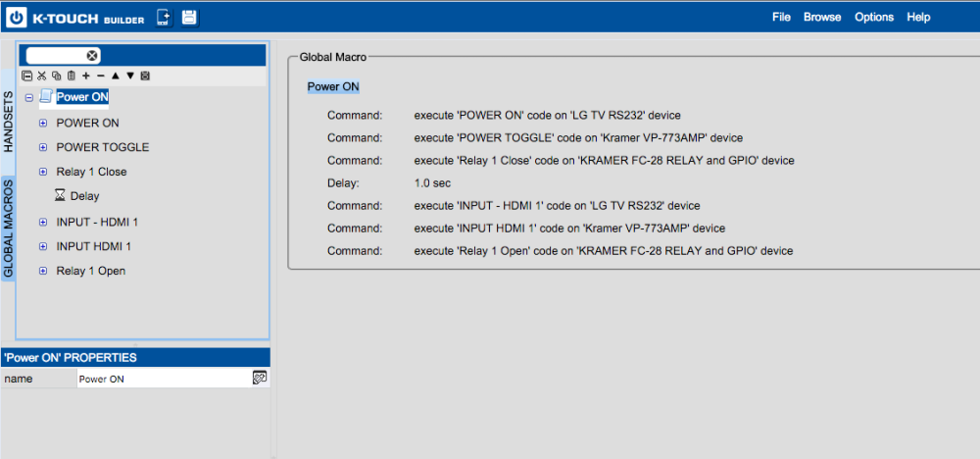Click the name property label
Screen dimensions: 980x459
pos(18,379)
